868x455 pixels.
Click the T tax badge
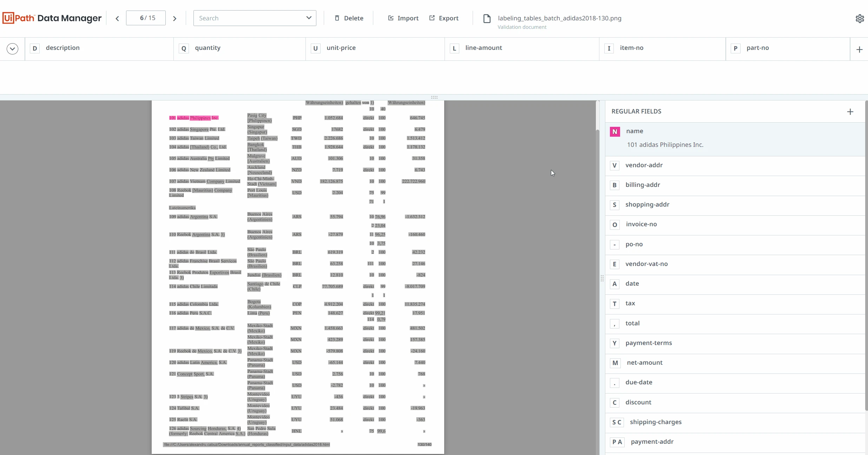point(614,304)
